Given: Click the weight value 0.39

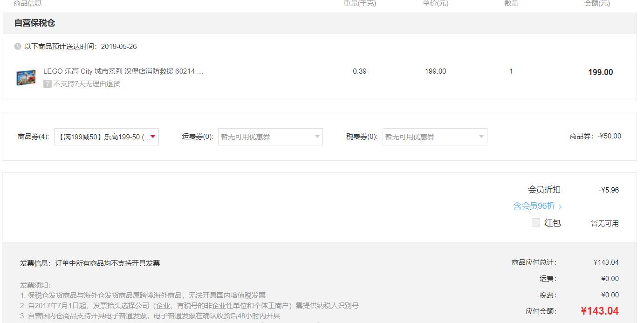Looking at the screenshot, I should click(360, 71).
